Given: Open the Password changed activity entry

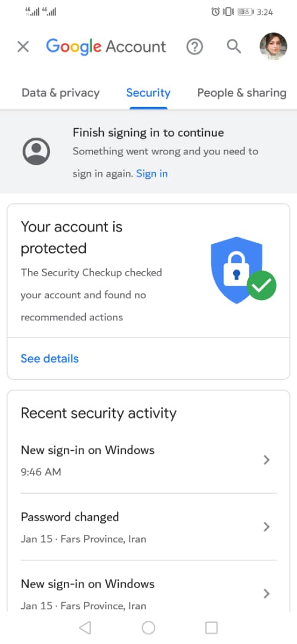Looking at the screenshot, I should 148,527.
